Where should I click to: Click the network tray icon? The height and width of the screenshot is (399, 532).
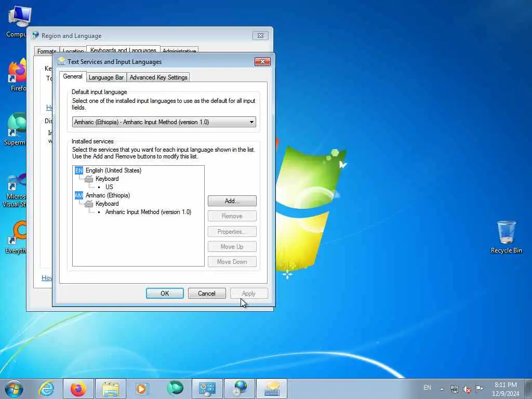454,389
